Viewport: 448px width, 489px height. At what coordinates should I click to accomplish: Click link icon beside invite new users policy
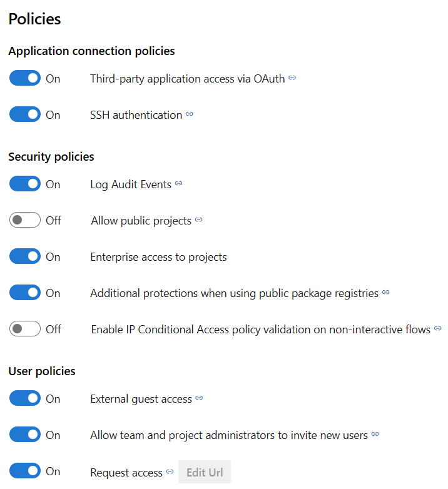375,435
